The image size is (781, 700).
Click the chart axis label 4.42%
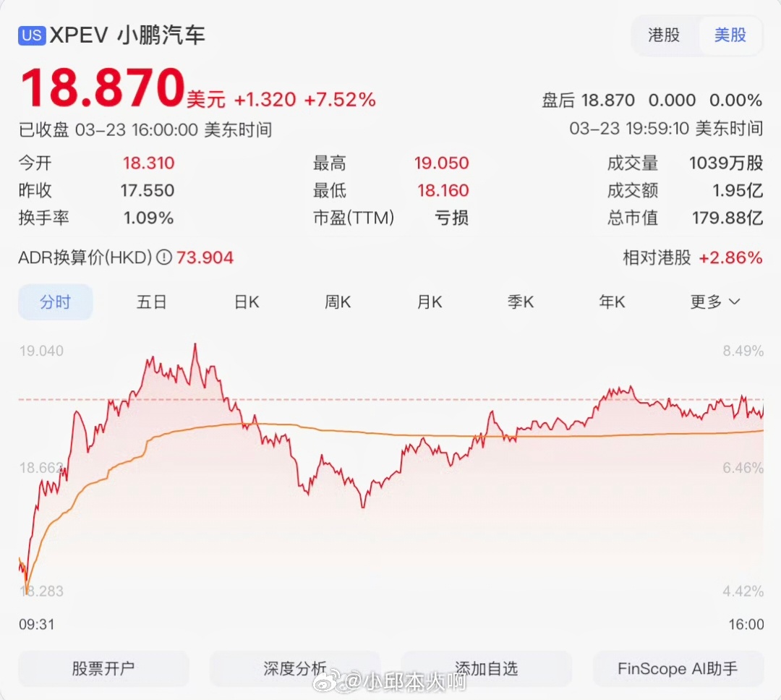click(743, 592)
